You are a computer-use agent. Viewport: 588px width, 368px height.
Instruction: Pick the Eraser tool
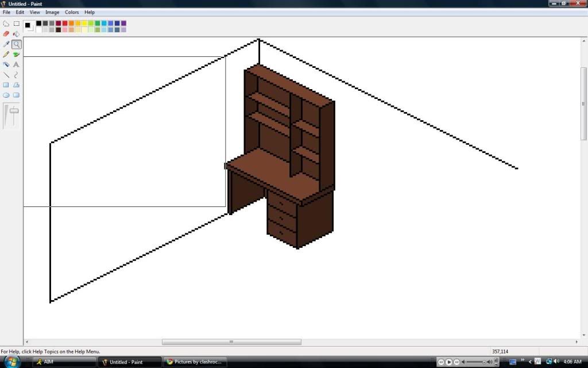tap(6, 34)
